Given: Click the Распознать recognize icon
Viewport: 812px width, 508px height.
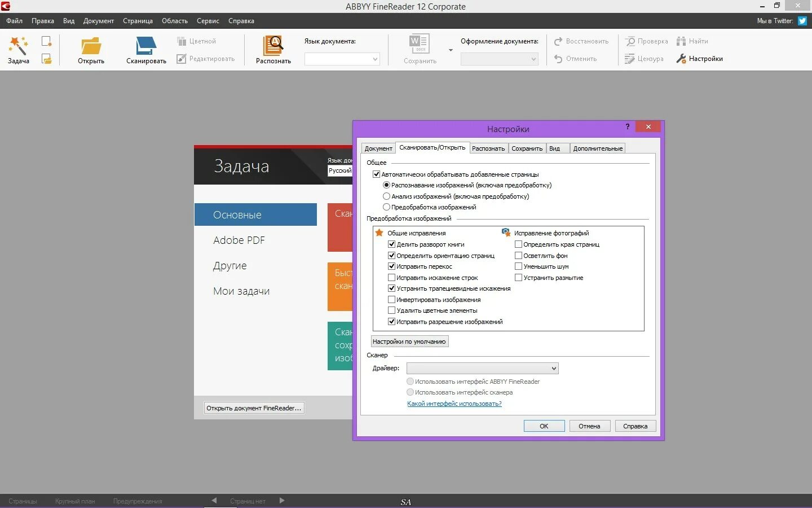Looking at the screenshot, I should coord(273,45).
